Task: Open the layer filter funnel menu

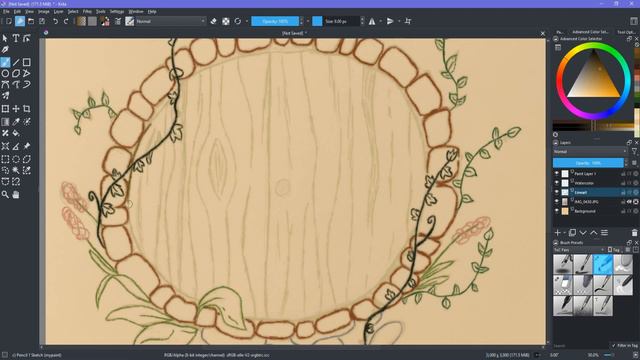Action: 634,151
